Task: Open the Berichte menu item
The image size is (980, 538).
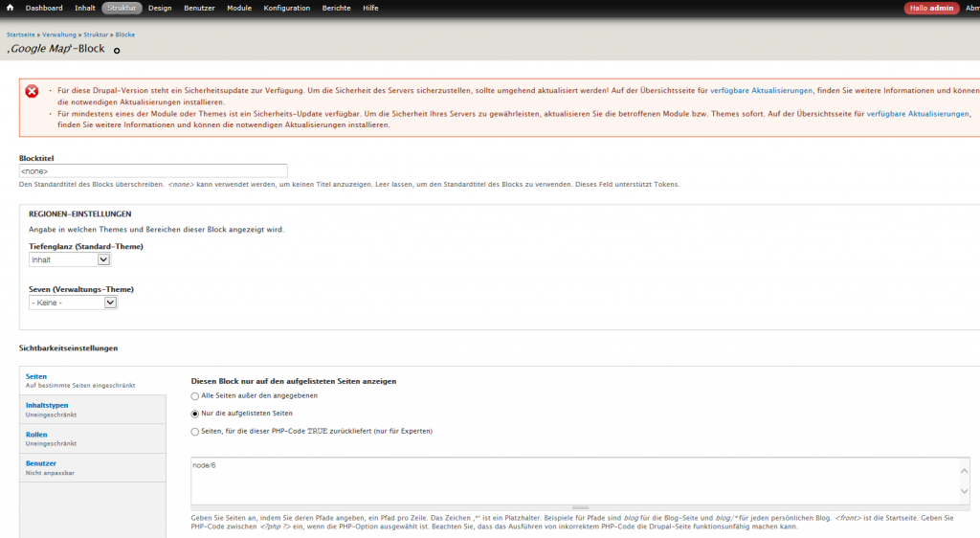Action: pyautogui.click(x=336, y=8)
